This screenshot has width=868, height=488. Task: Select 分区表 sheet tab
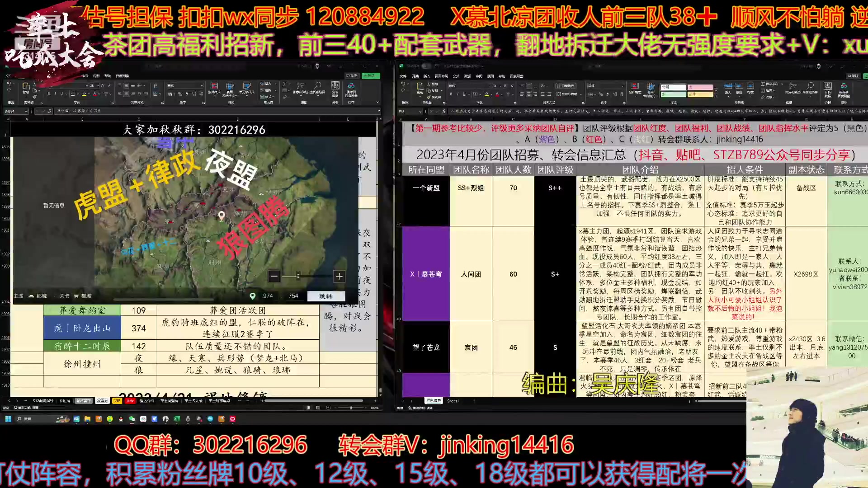point(103,400)
